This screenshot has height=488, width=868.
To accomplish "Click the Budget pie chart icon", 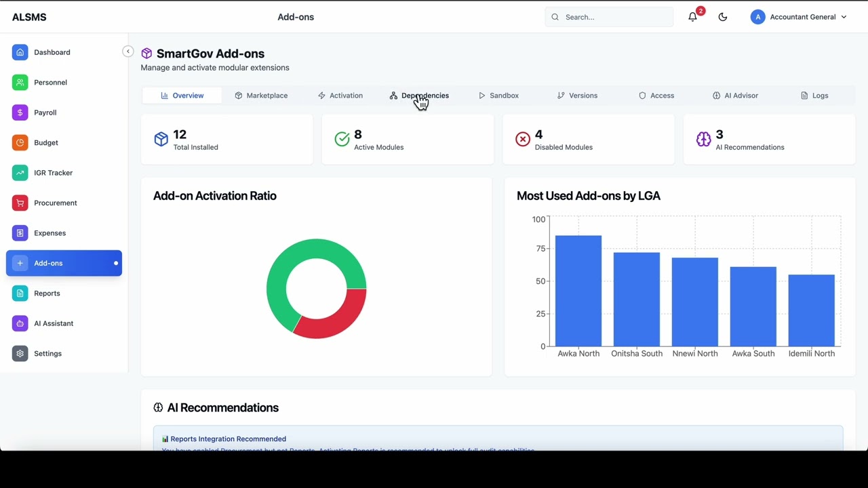I will (20, 142).
